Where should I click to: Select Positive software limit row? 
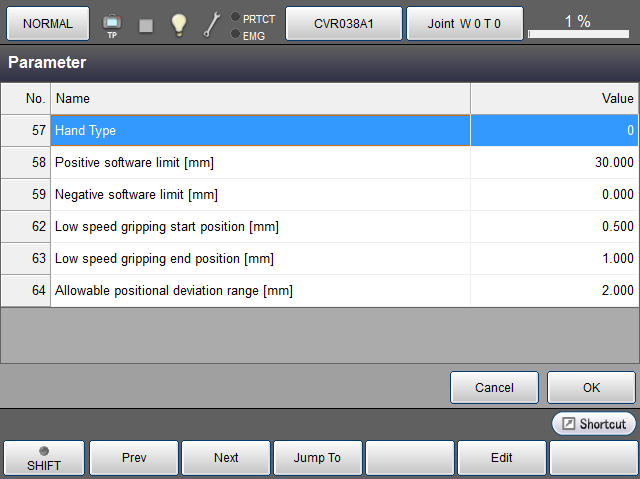click(260, 163)
